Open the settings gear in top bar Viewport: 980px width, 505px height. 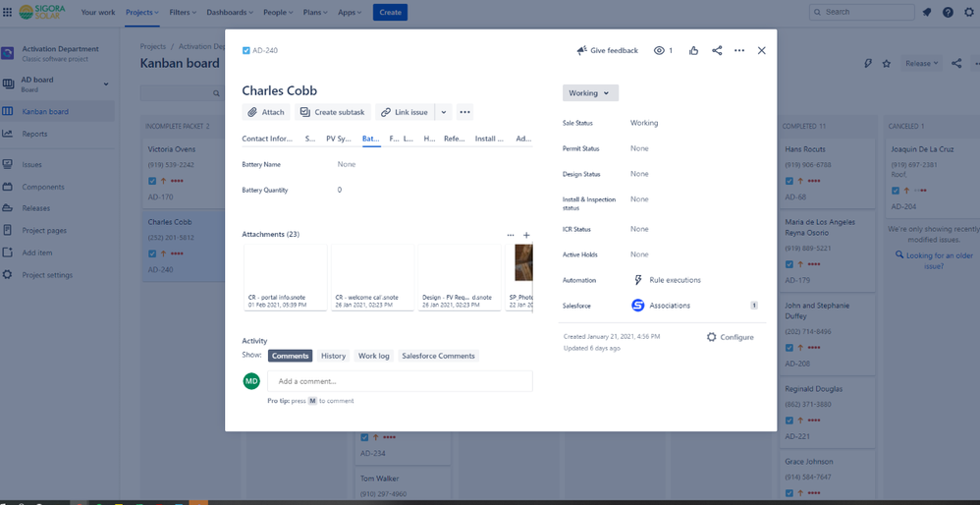point(969,12)
